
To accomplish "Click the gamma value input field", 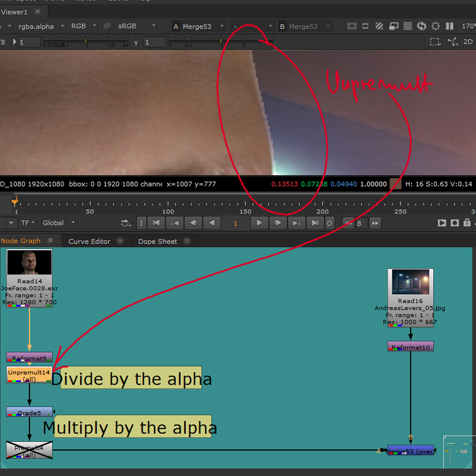I will (155, 42).
